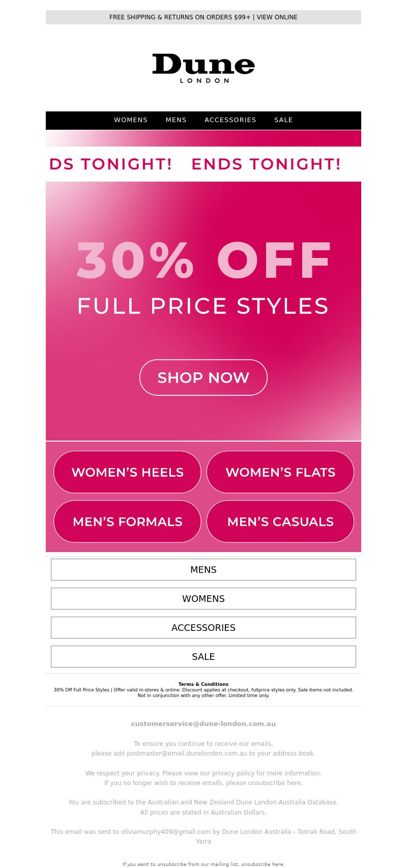Image resolution: width=407 pixels, height=868 pixels.
Task: Click the bottom unsubscribe here link
Action: point(263,864)
